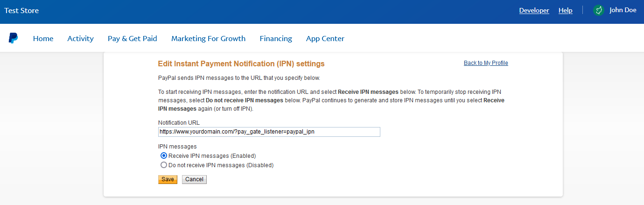The image size is (644, 205).
Task: Open the Home menu item
Action: [43, 39]
